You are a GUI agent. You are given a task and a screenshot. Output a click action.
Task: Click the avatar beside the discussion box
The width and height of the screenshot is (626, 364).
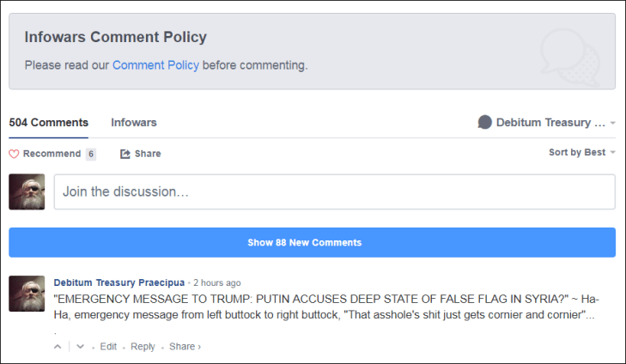tap(27, 192)
